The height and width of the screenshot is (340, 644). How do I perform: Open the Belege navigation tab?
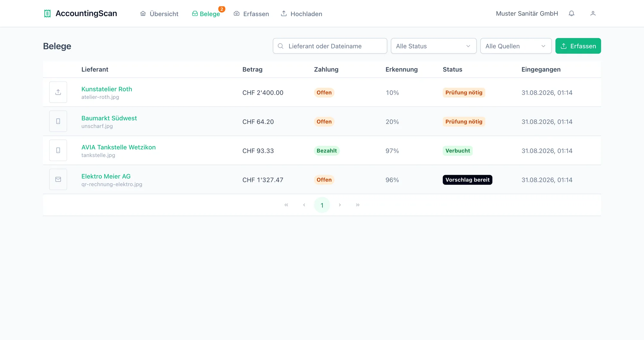[206, 14]
